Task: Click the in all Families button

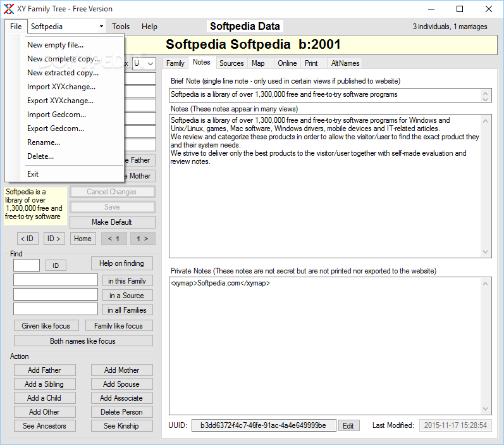Action: 127,310
